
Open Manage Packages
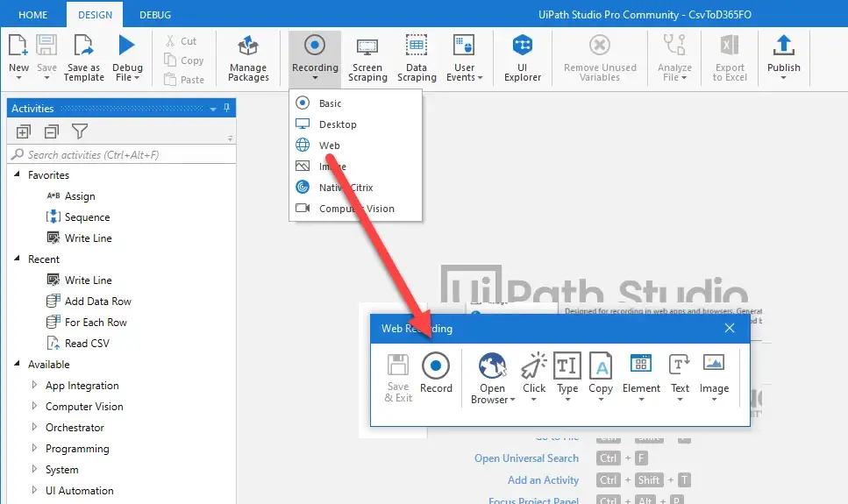[248, 58]
